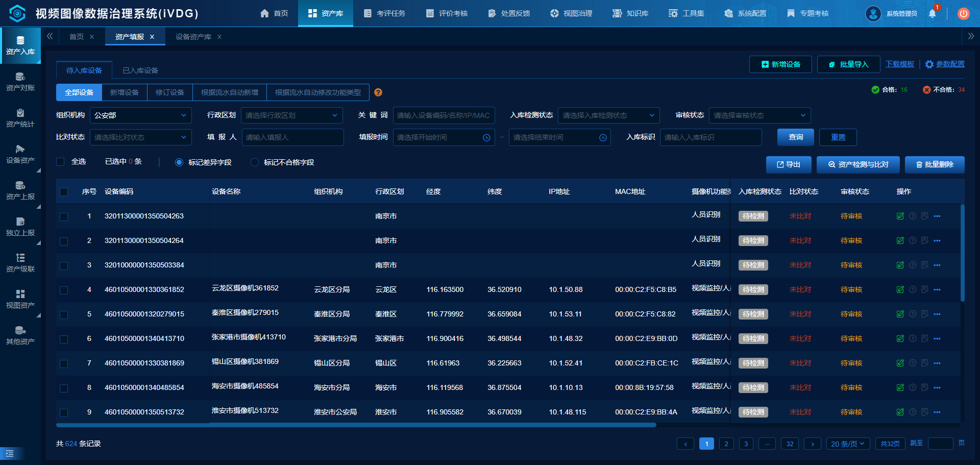Screen dimensions: 980x465
Task: Check the row 1 checkbox
Action: (64, 216)
